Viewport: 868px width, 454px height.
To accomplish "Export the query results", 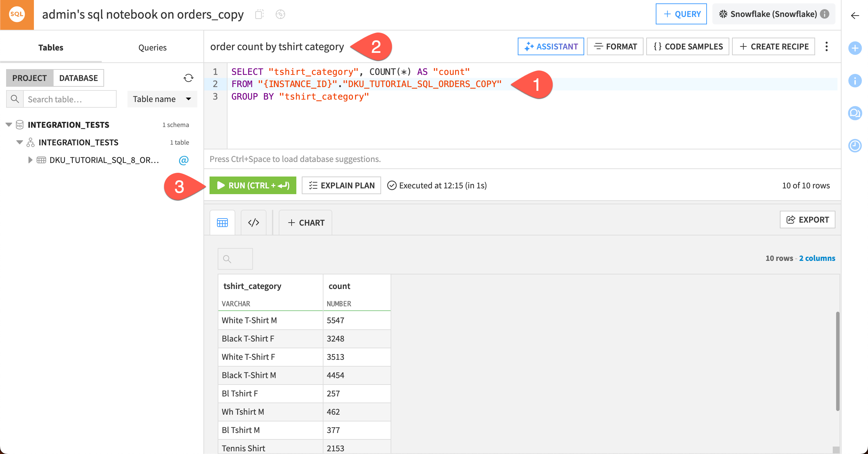I will 807,219.
